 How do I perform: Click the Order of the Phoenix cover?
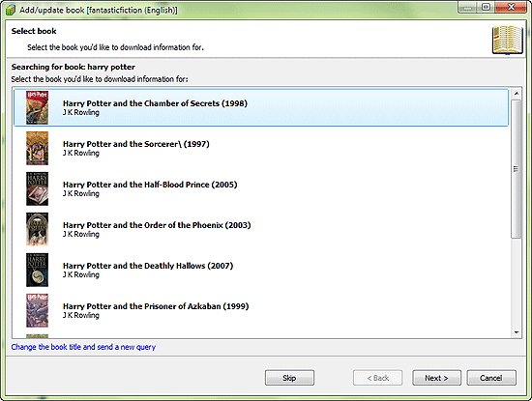[x=38, y=229]
